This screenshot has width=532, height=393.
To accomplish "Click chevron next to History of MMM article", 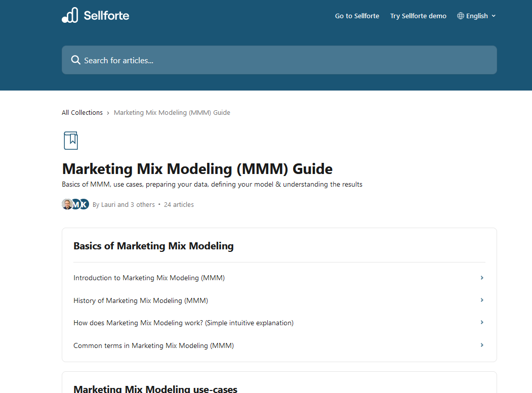I will click(482, 300).
